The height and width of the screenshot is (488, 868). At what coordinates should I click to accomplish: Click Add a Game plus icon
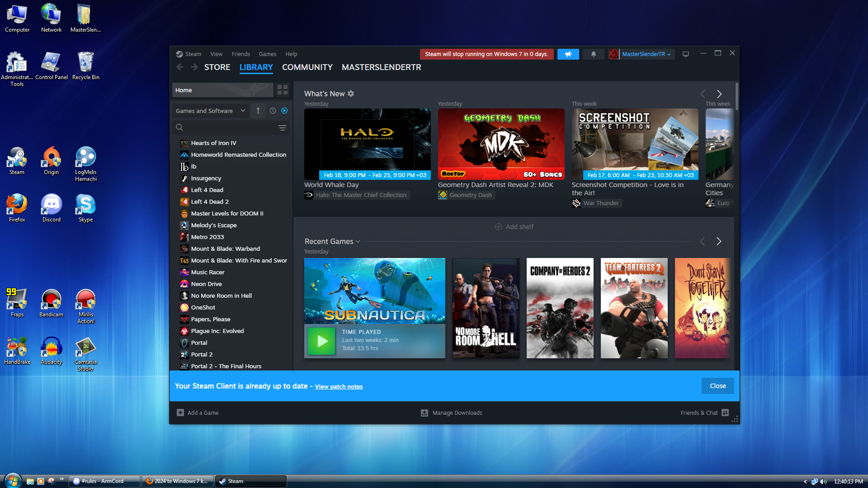180,413
